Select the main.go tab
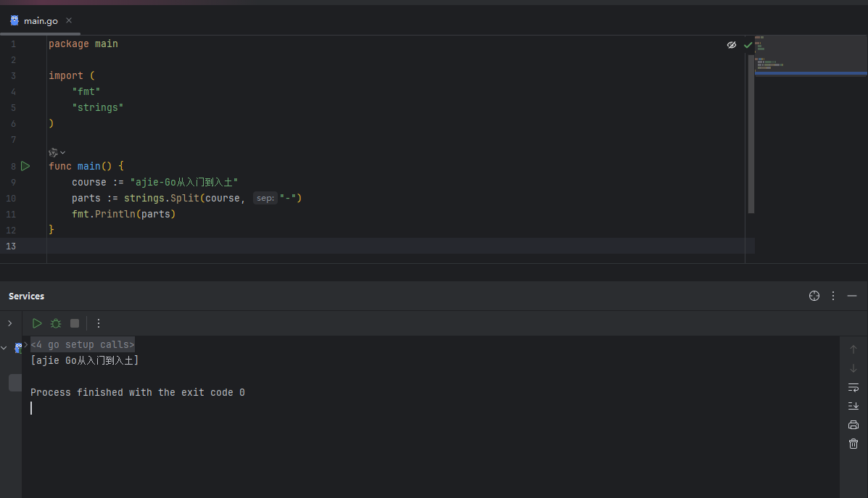 [41, 20]
